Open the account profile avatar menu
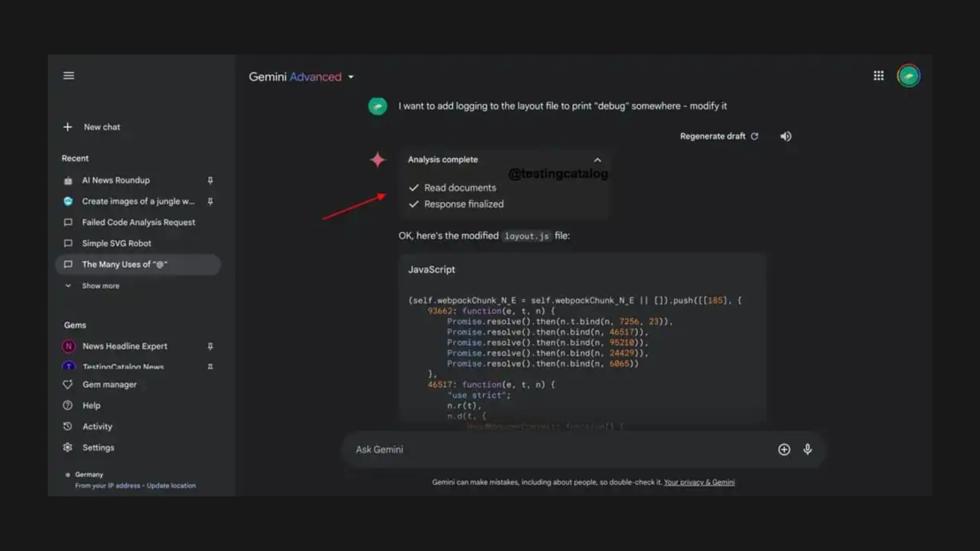The height and width of the screenshot is (551, 980). point(908,76)
